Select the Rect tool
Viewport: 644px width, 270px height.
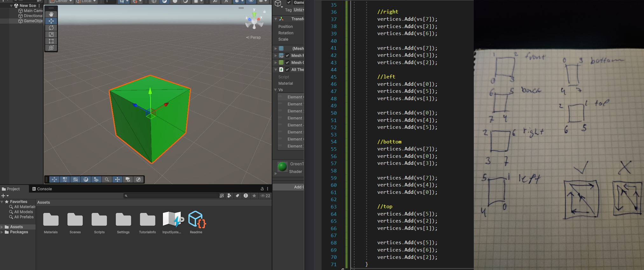[51, 41]
